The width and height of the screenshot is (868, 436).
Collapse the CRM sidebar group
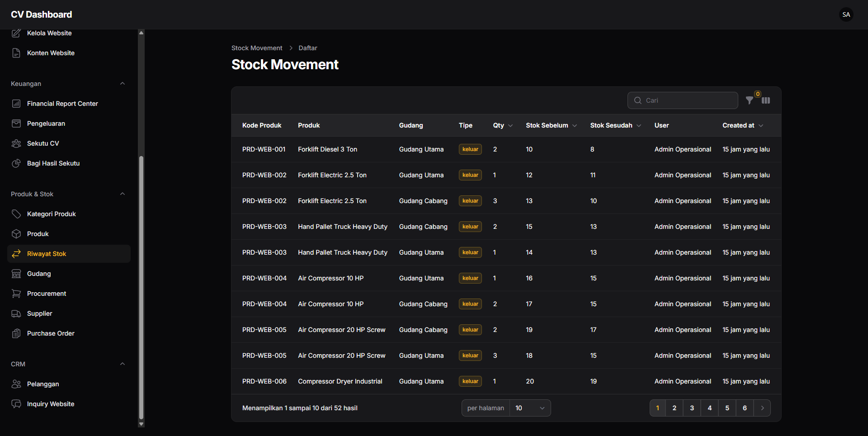[x=123, y=364]
